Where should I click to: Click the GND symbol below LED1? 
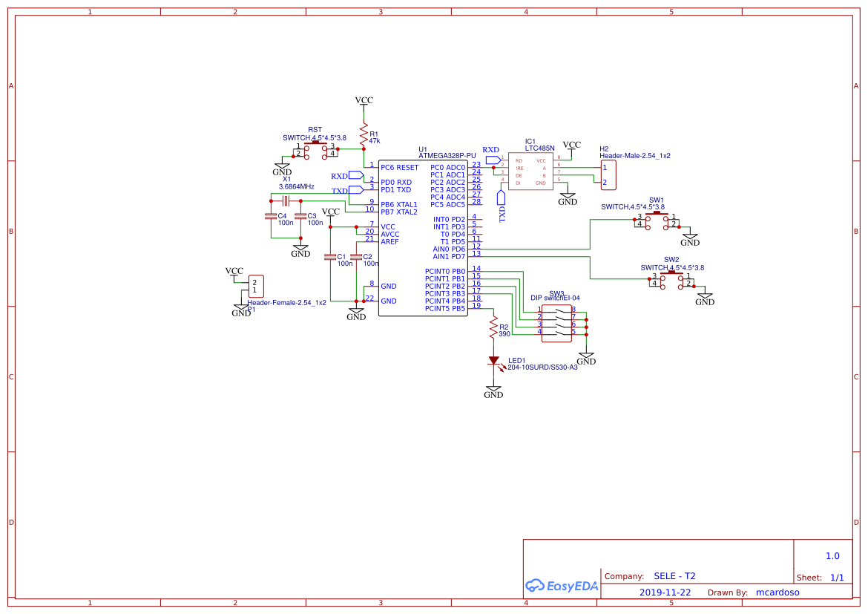point(493,388)
